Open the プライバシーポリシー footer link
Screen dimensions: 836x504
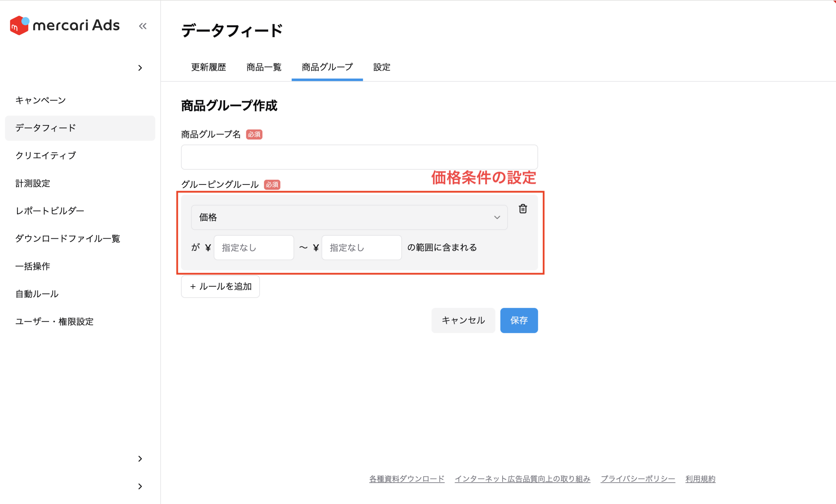coord(637,479)
